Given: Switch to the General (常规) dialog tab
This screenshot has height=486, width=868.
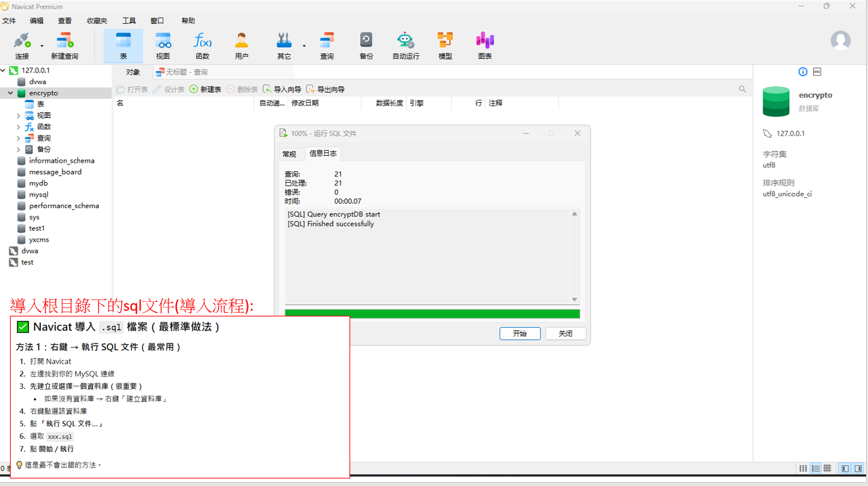Looking at the screenshot, I should pyautogui.click(x=290, y=154).
